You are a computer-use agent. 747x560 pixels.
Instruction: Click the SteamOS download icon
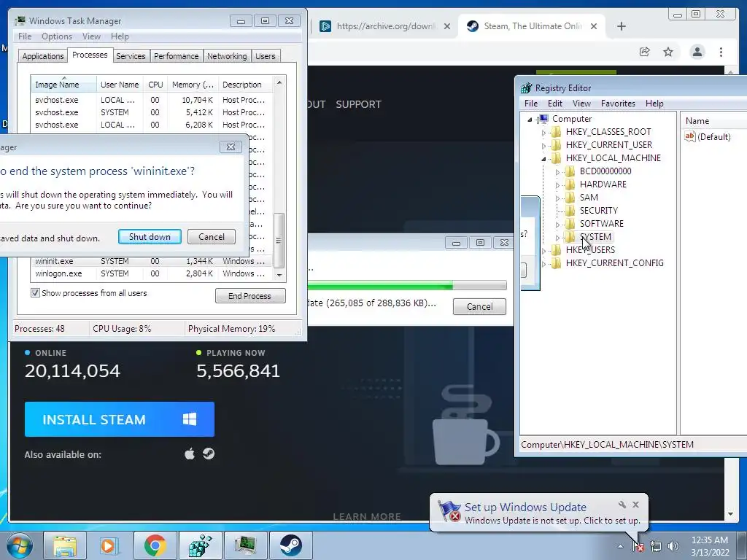(208, 454)
